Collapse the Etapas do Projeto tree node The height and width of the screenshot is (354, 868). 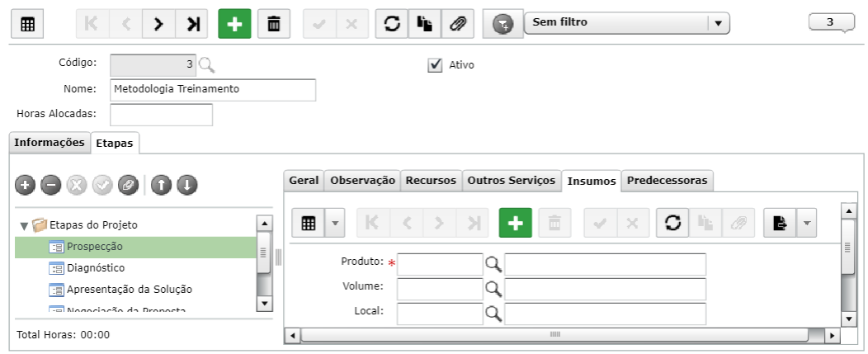coord(24,226)
